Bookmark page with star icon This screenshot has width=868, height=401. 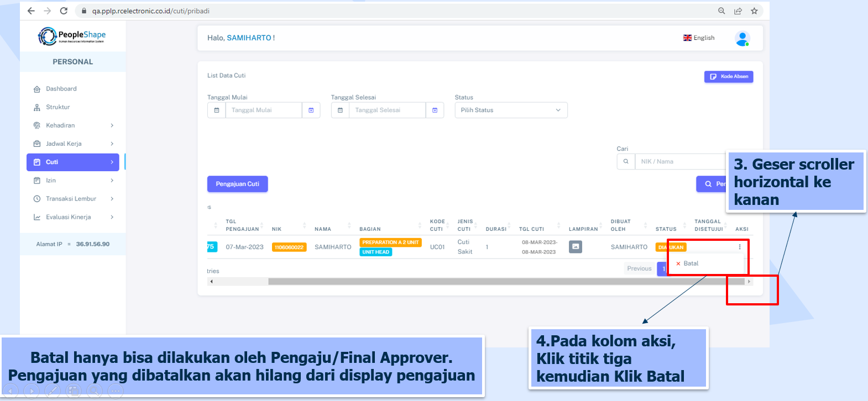click(754, 11)
